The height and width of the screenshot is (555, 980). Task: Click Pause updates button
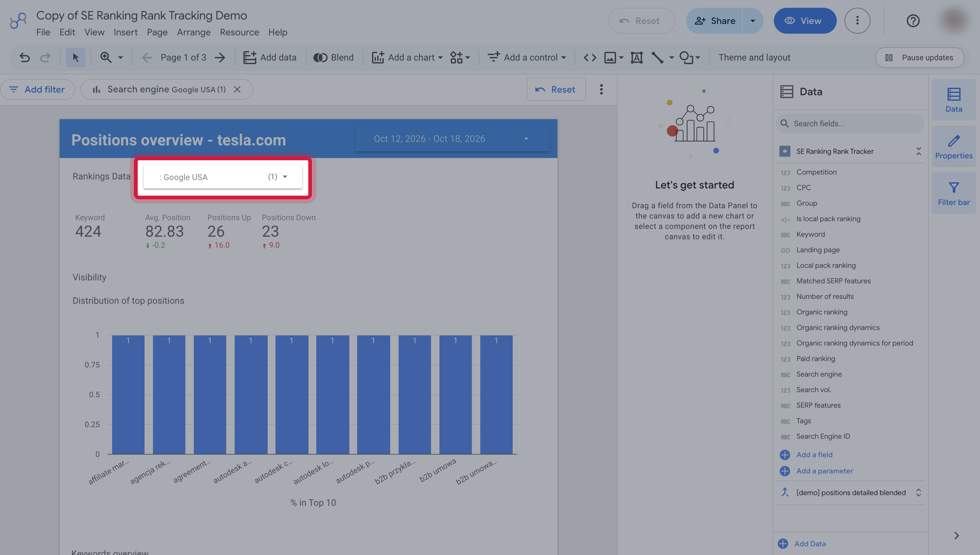919,58
